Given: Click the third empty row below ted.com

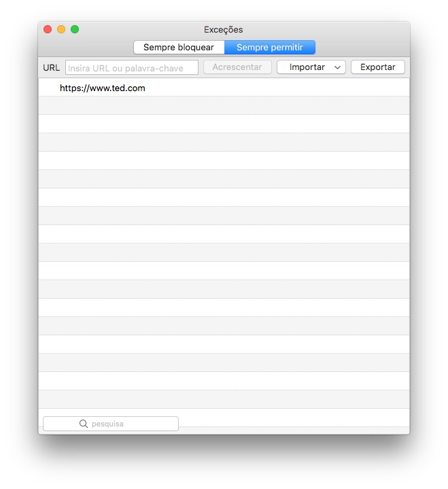Looking at the screenshot, I should pyautogui.click(x=224, y=142).
